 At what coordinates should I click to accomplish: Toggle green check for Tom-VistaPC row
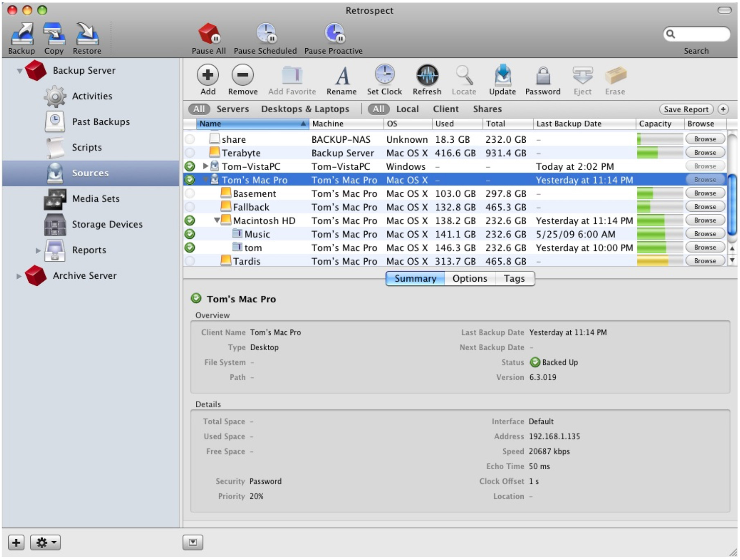point(190,166)
